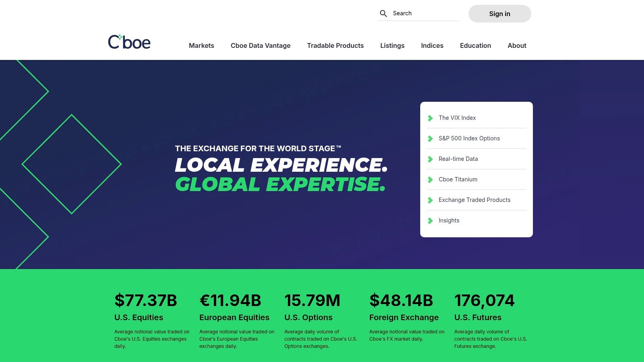
Task: Click the Cboe logo
Action: 129,42
